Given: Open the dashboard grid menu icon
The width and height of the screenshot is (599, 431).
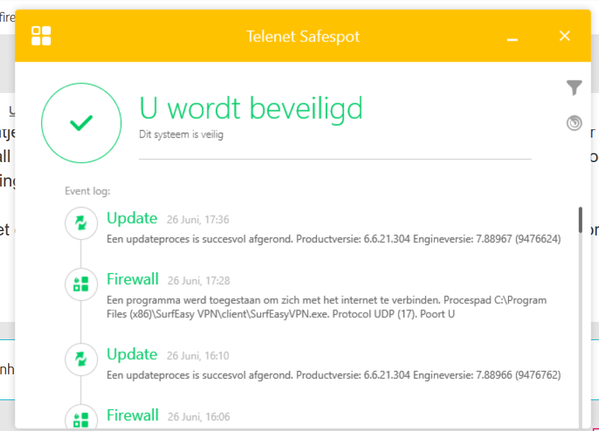Looking at the screenshot, I should point(41,36).
